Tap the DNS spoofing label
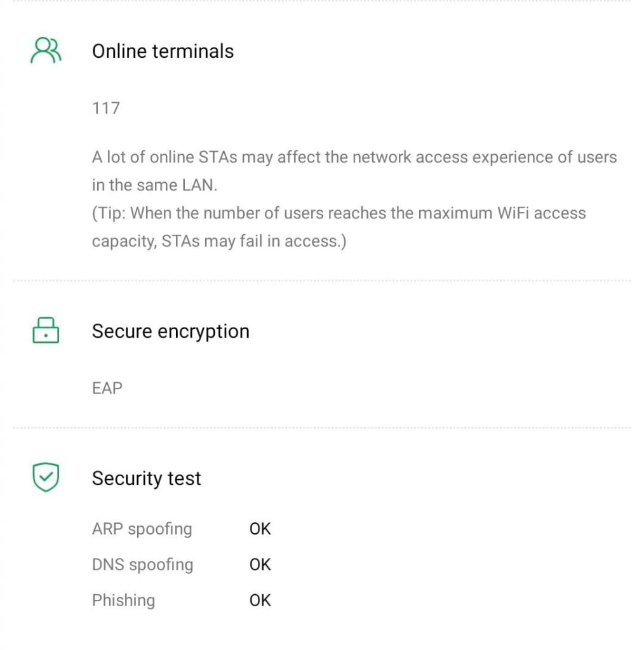 [142, 564]
